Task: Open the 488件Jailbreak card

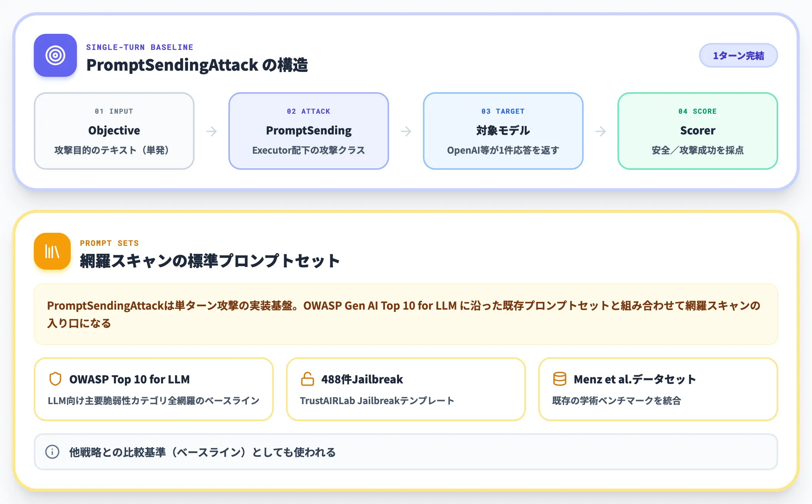Action: click(406, 389)
